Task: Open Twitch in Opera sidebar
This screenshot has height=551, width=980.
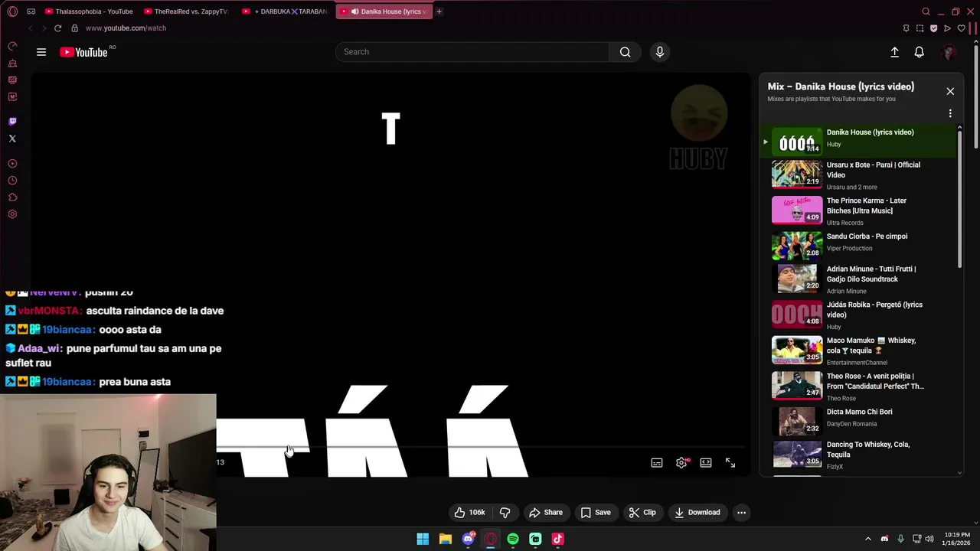Action: pos(12,122)
